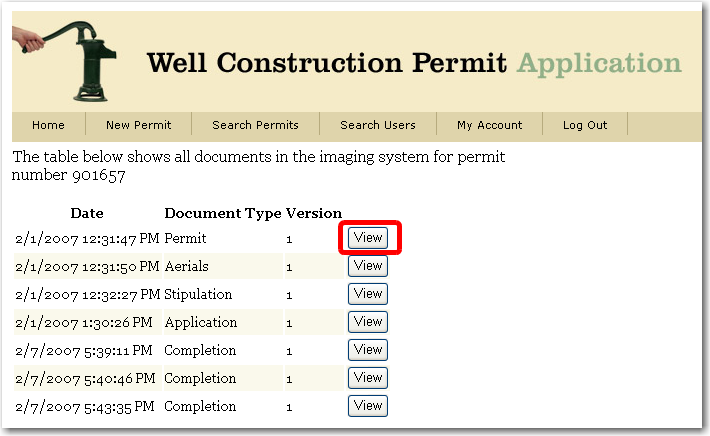
Task: Click the Document Type column header
Action: click(x=222, y=213)
